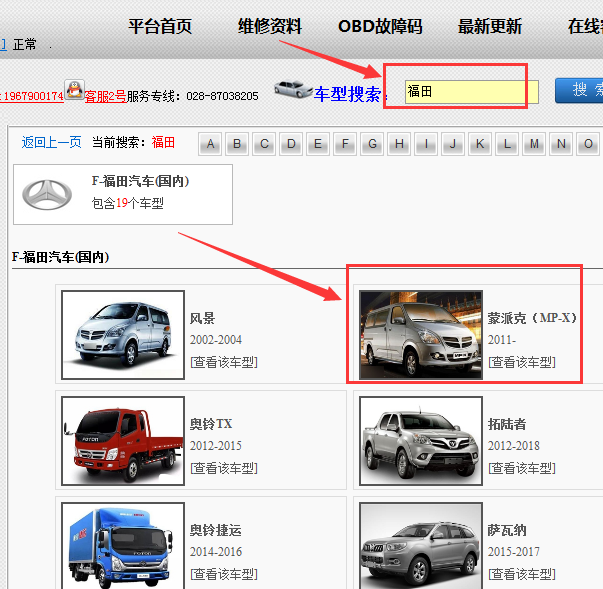Filter brands by letter C
This screenshot has height=589, width=603.
pos(264,144)
